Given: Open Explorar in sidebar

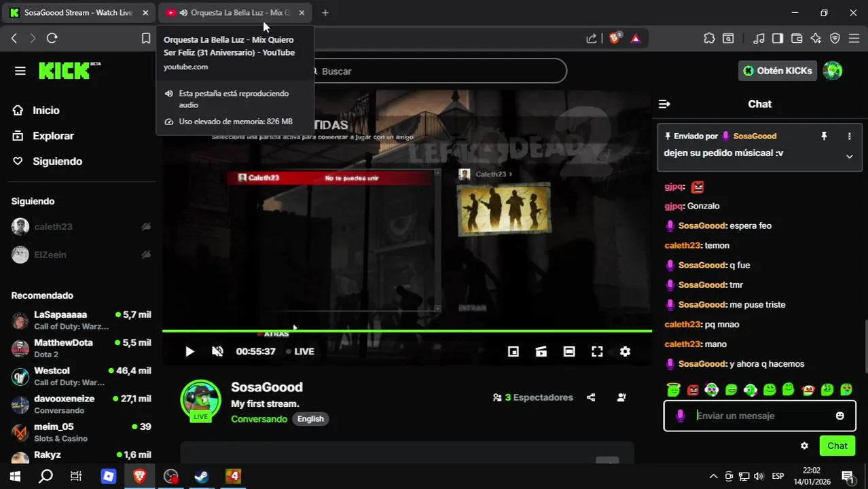Looking at the screenshot, I should [44, 136].
